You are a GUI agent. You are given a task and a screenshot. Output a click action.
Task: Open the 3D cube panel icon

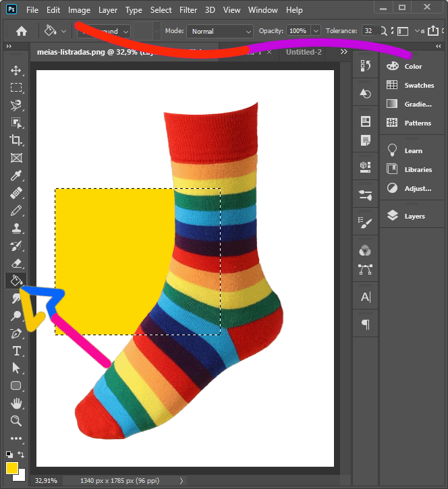[x=365, y=167]
